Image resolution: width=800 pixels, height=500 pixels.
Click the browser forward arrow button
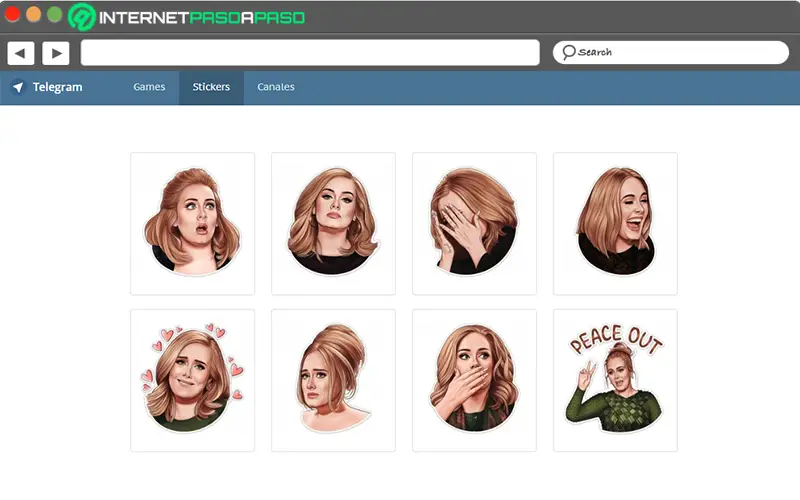click(x=56, y=53)
